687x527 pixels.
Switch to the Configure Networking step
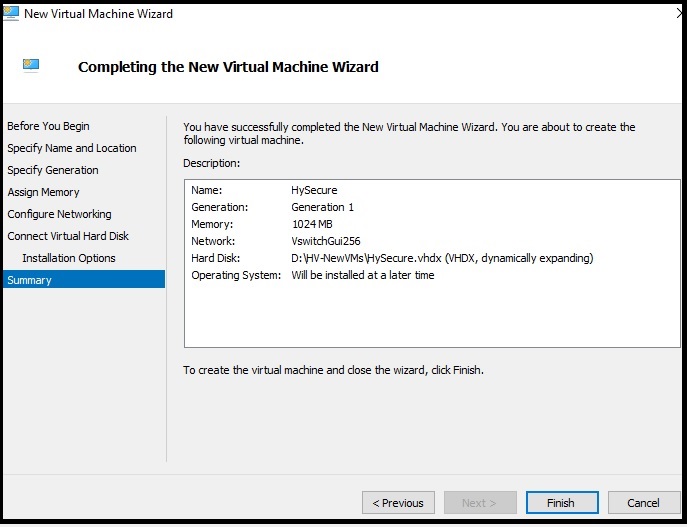tap(59, 214)
